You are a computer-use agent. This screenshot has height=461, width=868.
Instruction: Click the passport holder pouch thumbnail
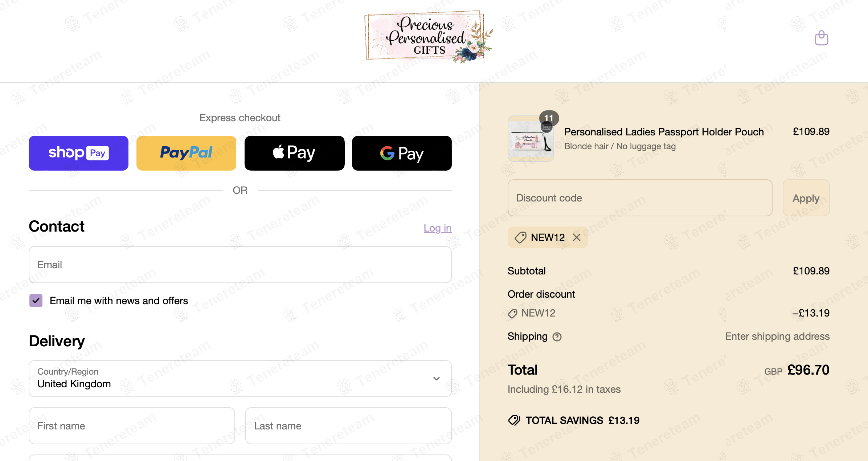[x=531, y=139]
